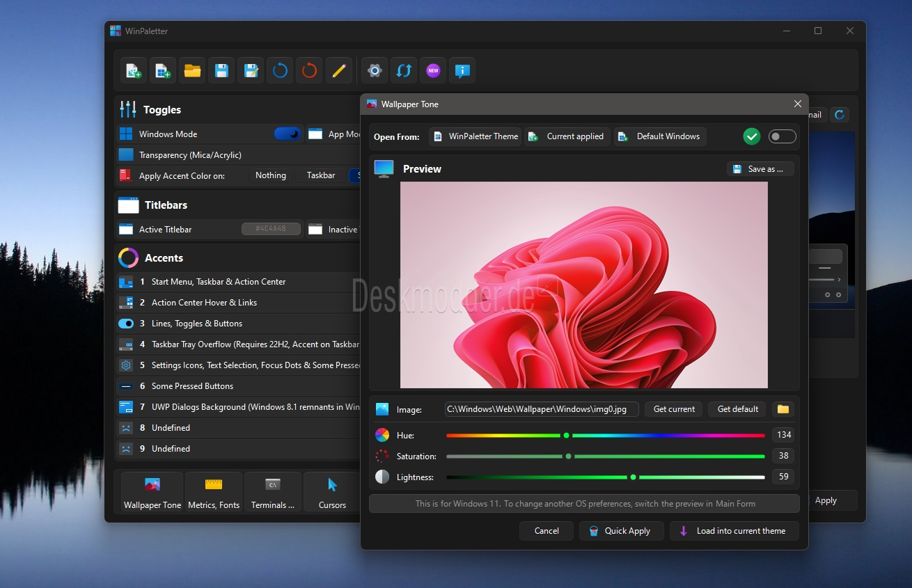The image size is (912, 588).
Task: Open Cursors section
Action: point(332,492)
